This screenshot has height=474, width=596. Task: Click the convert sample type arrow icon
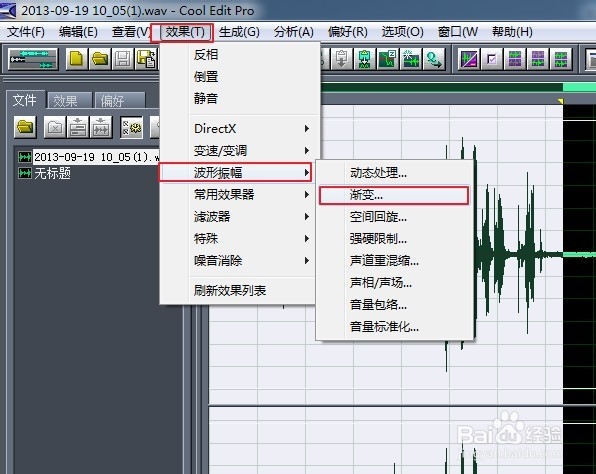(434, 59)
